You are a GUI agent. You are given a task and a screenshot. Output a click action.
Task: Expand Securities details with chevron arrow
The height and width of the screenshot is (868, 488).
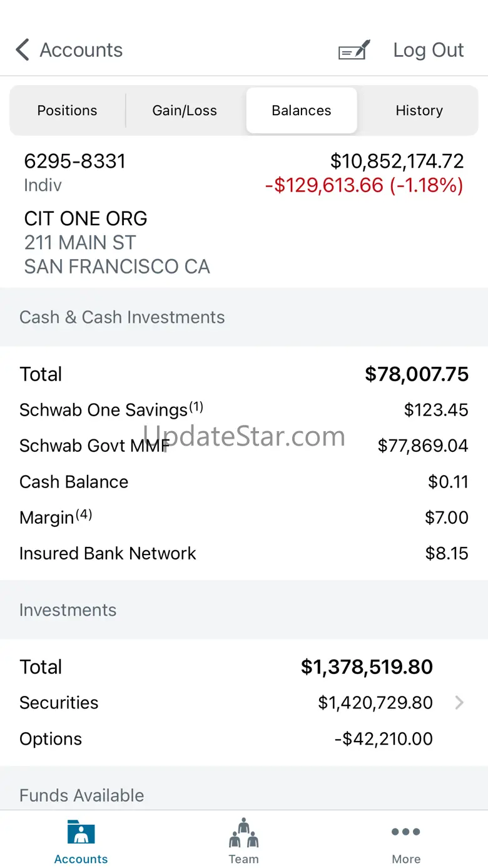tap(459, 703)
